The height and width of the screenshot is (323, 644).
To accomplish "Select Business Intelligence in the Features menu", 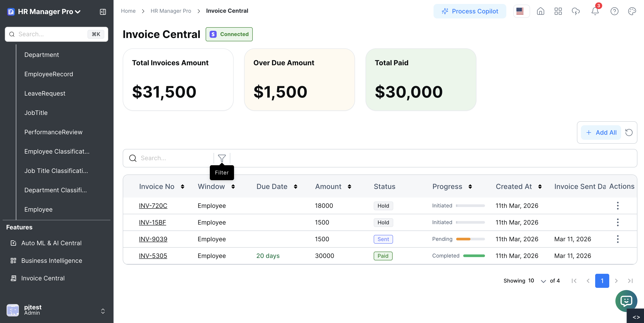I will tap(51, 261).
